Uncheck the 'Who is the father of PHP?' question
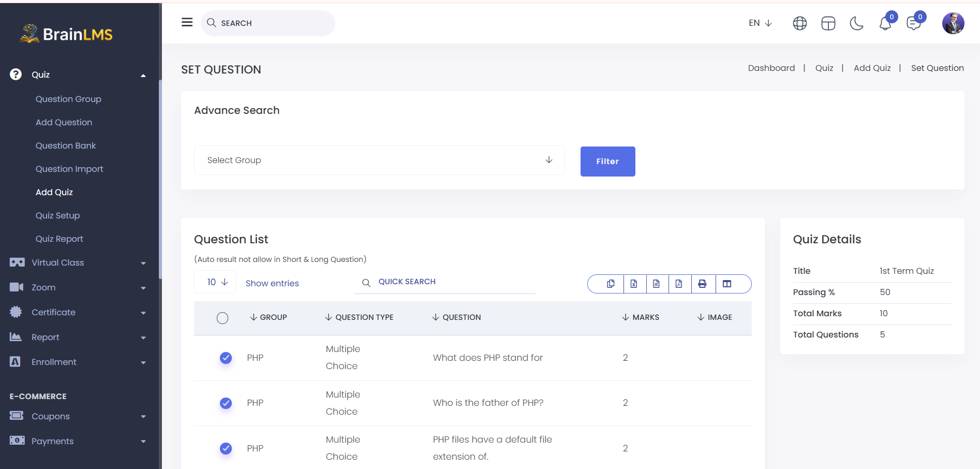The image size is (980, 469). tap(226, 403)
